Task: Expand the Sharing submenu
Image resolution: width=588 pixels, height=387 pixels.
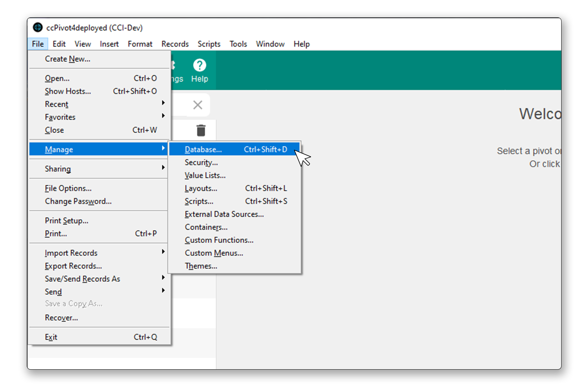Action: click(x=99, y=169)
